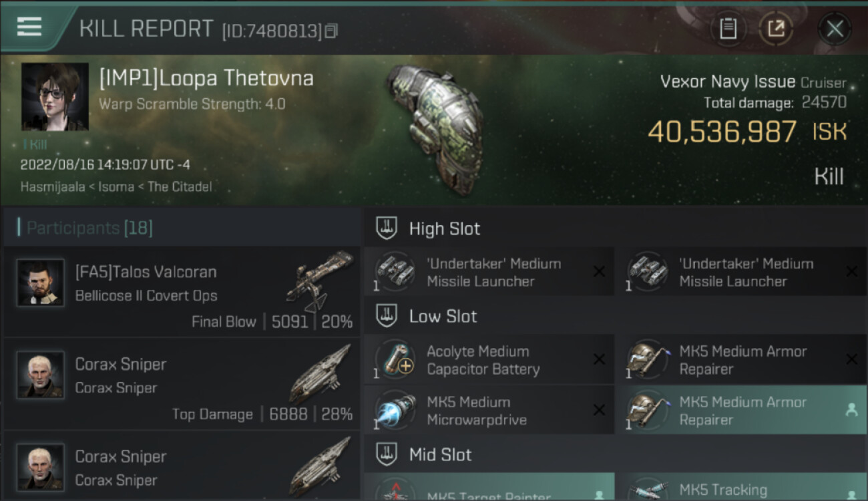The height and width of the screenshot is (501, 868).
Task: Share the kill report externally
Action: [775, 29]
